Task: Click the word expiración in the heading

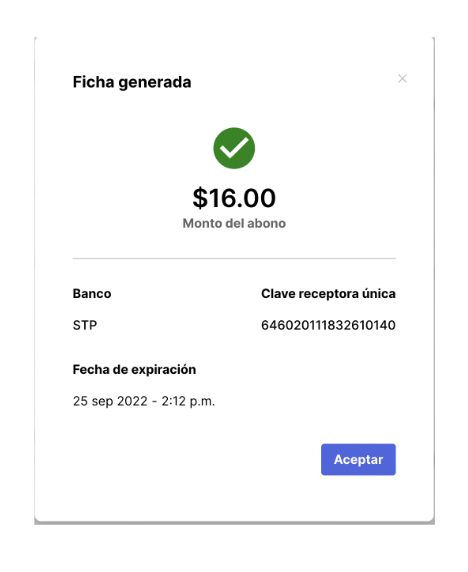Action: [x=163, y=370]
